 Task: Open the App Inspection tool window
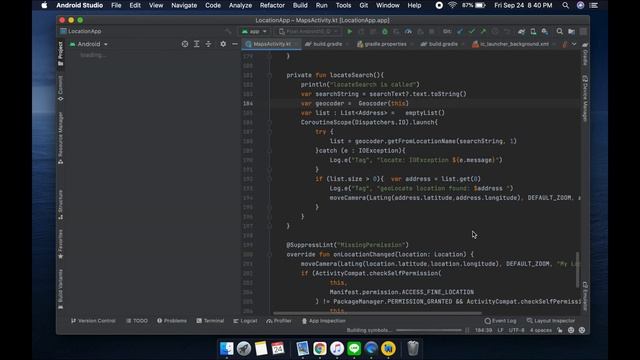click(323, 321)
